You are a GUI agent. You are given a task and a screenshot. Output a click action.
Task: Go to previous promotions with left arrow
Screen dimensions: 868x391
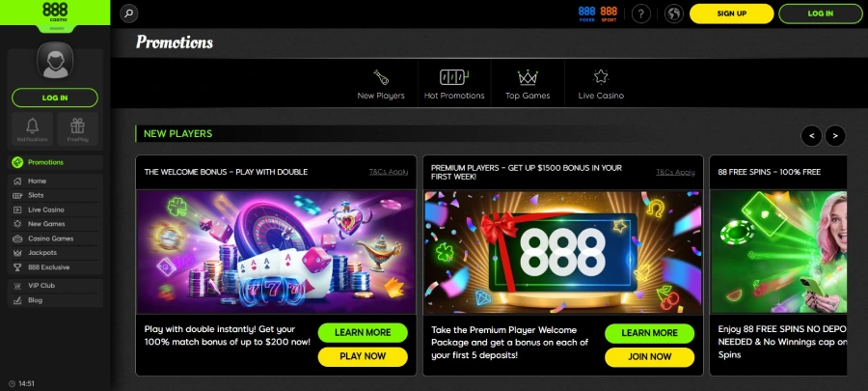click(x=811, y=136)
